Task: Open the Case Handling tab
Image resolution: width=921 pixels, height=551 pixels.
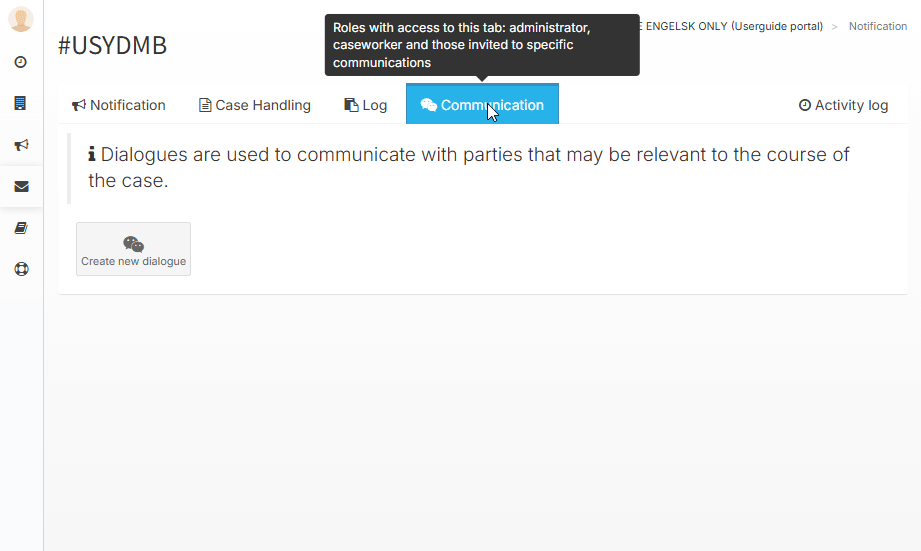Action: (x=255, y=105)
